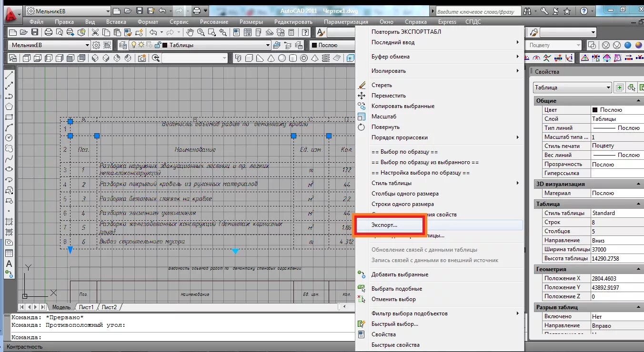Screen dimensions: 644x352
Task: Click Повторить ЭКСПОРТТАБЛ menu entry
Action: point(439,32)
